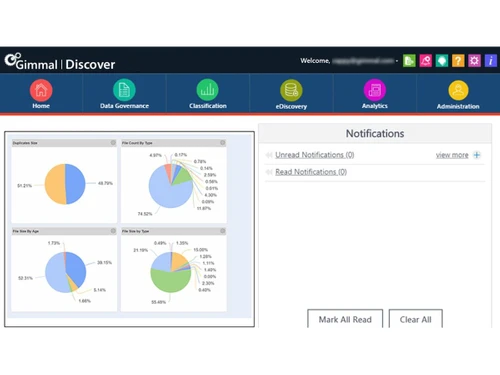Open File Size By Age chart options icon

point(113,231)
